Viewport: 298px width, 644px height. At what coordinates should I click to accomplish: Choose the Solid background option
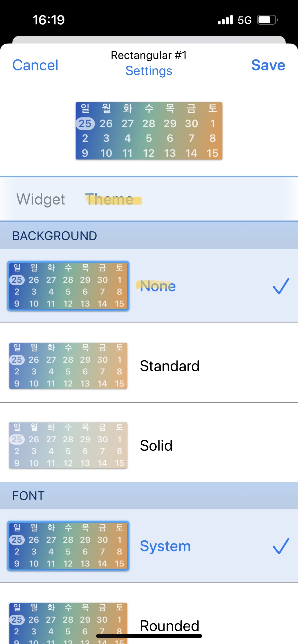click(x=156, y=446)
